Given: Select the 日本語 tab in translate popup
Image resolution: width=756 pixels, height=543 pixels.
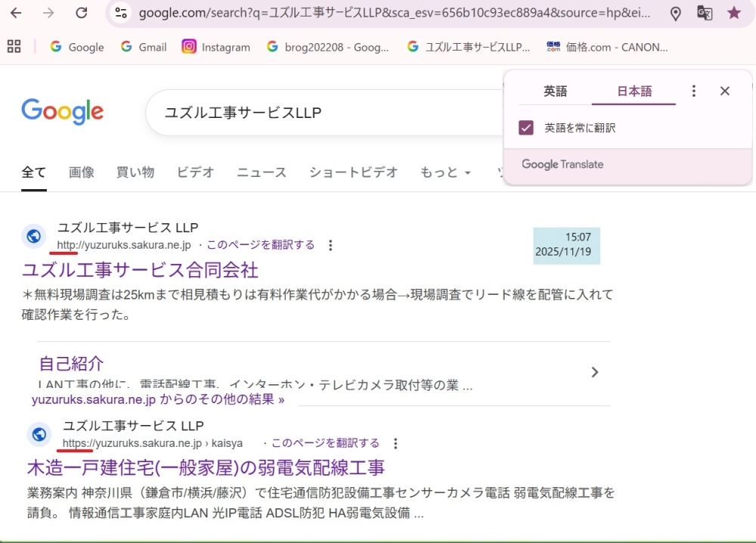Looking at the screenshot, I should [634, 91].
